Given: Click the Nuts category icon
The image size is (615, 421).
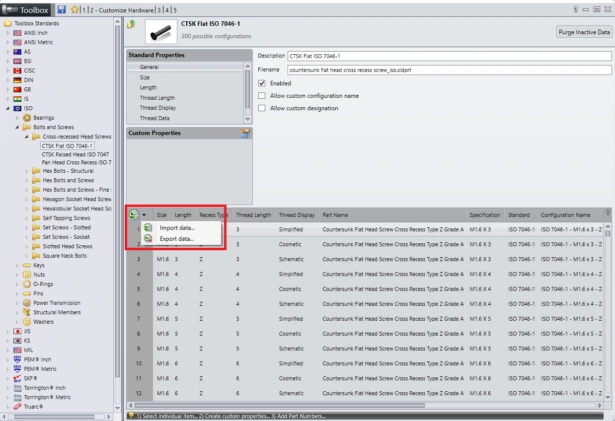Looking at the screenshot, I should pyautogui.click(x=27, y=275).
